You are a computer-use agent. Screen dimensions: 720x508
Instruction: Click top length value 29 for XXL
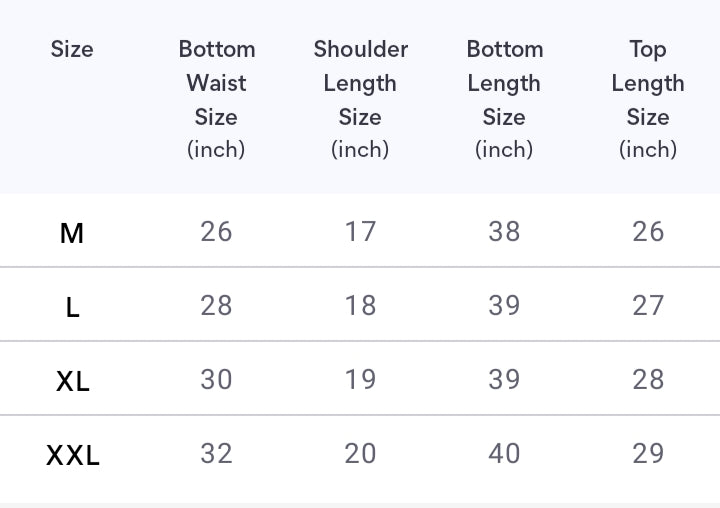pyautogui.click(x=648, y=453)
